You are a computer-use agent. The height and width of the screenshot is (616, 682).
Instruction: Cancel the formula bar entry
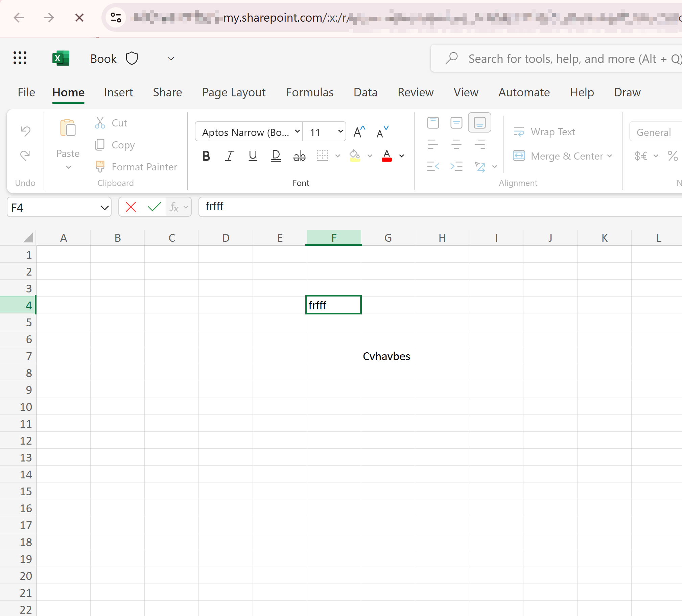(131, 207)
